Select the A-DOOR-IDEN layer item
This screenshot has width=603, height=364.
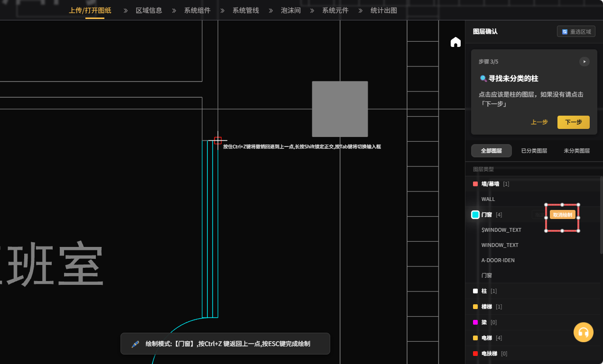498,260
